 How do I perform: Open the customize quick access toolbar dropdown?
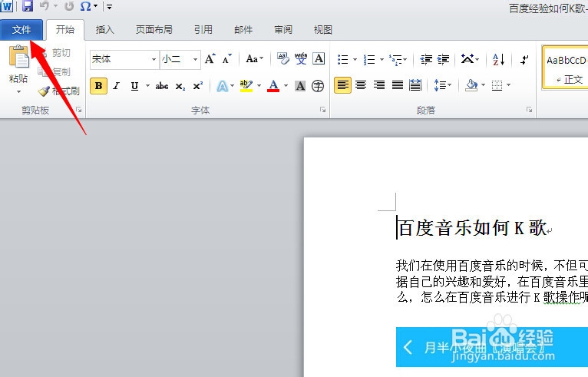pyautogui.click(x=109, y=6)
